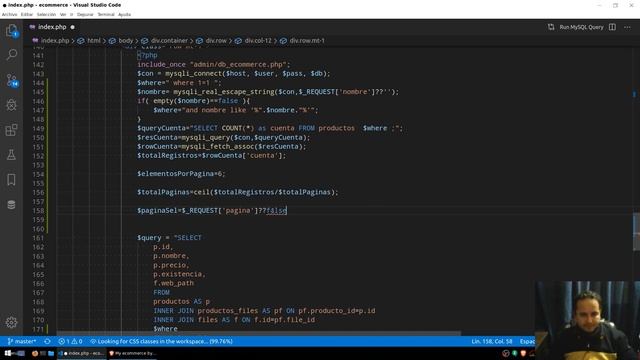Open the Terminal menu
640x360 pixels.
(106, 14)
